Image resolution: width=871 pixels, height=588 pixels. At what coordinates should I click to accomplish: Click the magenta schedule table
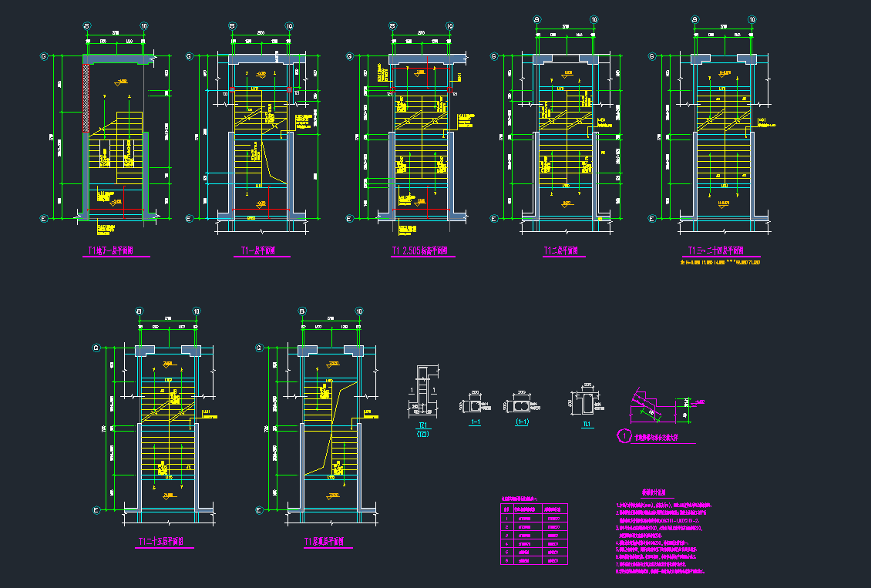[x=533, y=536]
